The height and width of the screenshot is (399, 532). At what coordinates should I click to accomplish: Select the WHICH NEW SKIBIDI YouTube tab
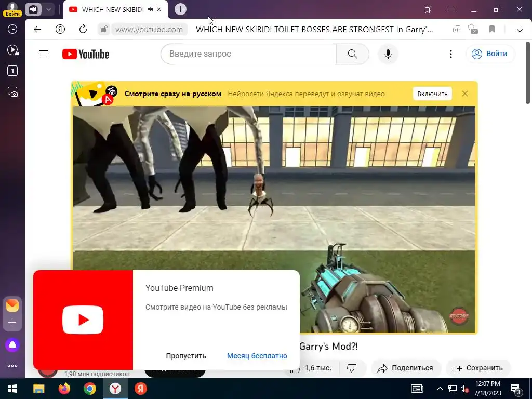pyautogui.click(x=113, y=9)
